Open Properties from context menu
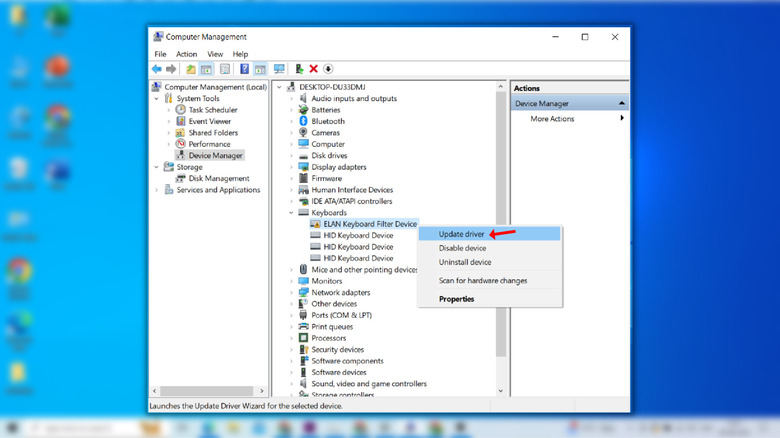Viewport: 780px width, 438px height. pyautogui.click(x=489, y=299)
